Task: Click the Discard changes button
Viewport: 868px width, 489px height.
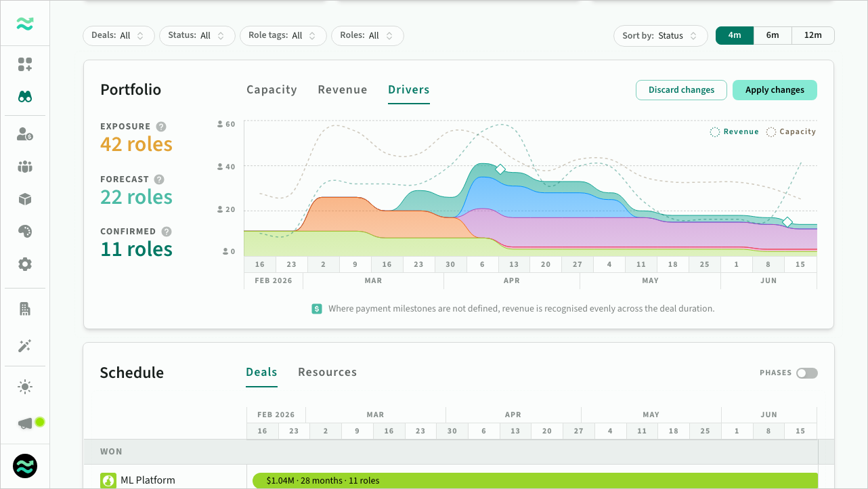Action: tap(681, 90)
